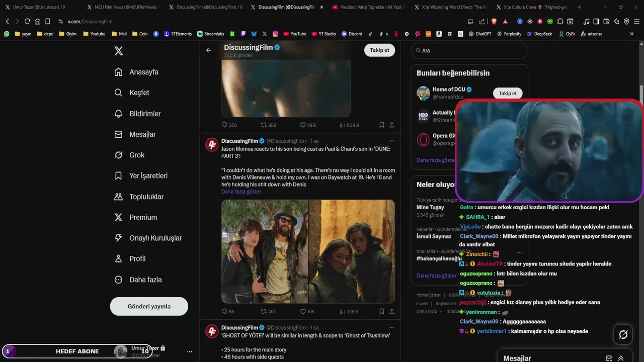
Task: Reply to the Jason Momoa post (85)
Action: point(228,311)
